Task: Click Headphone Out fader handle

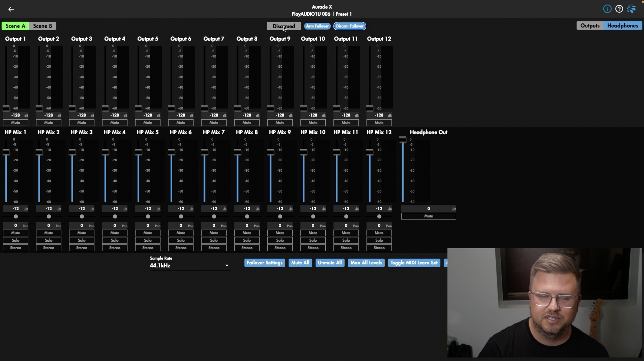Action: 402,140
